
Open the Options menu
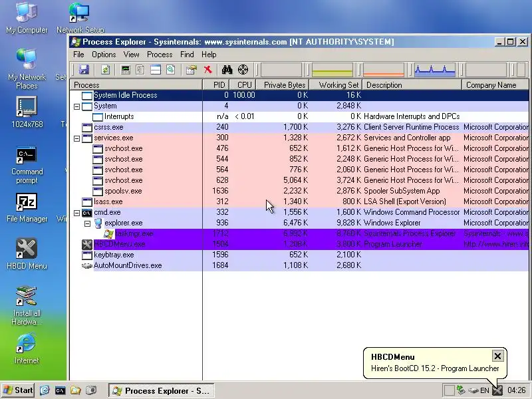(x=104, y=55)
